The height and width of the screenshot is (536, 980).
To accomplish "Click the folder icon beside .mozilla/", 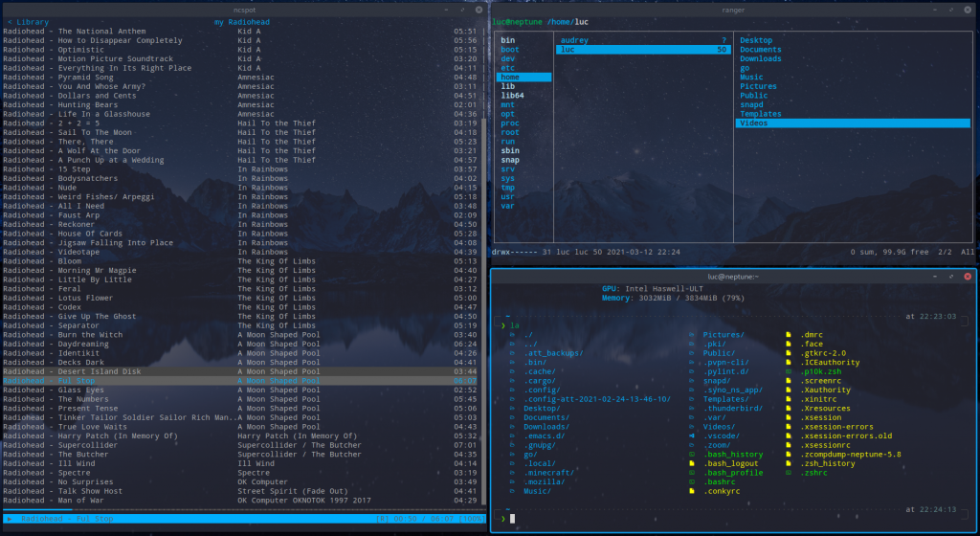I will (x=512, y=482).
